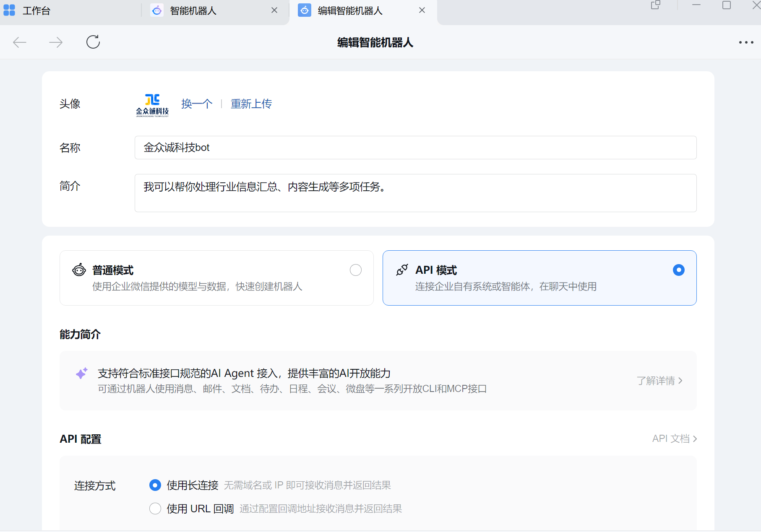Click the pop-out window icon in title bar
Viewport: 761px width, 532px height.
(x=655, y=5)
